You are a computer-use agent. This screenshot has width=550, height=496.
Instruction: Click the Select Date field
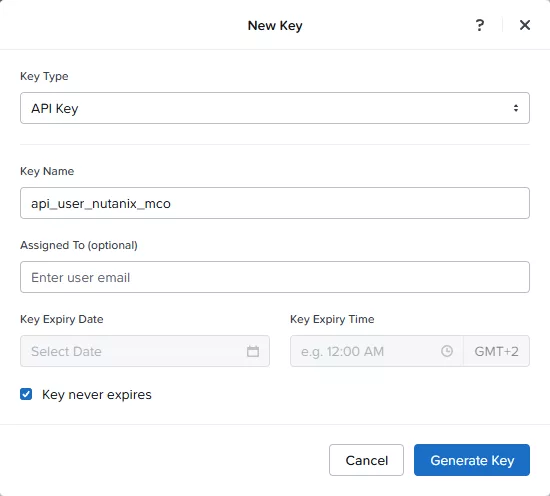145,351
